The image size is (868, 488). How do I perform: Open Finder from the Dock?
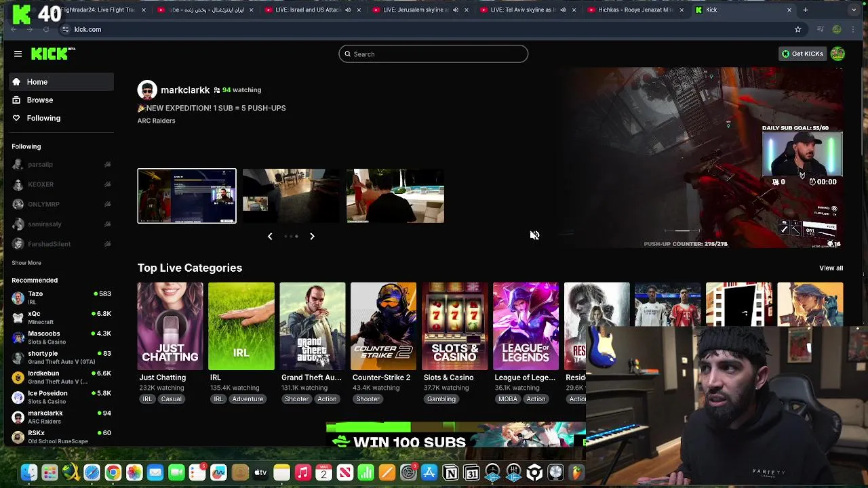click(x=28, y=472)
